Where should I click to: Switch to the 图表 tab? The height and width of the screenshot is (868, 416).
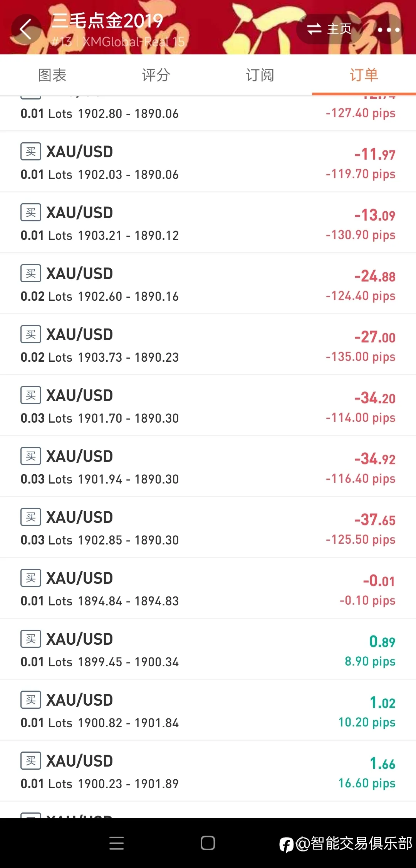(x=52, y=75)
